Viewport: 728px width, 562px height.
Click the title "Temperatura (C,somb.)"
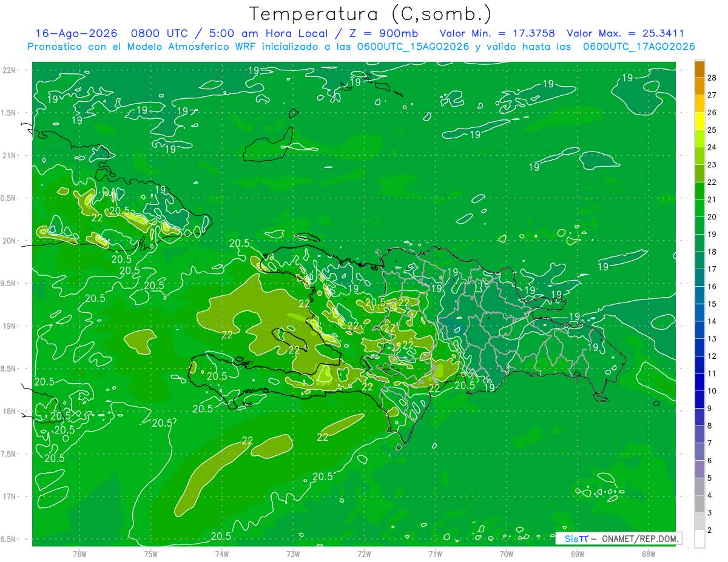(x=370, y=15)
